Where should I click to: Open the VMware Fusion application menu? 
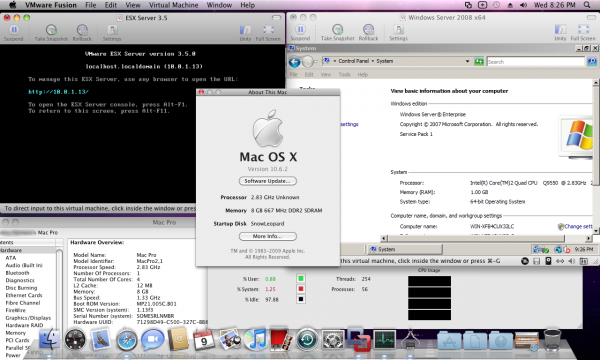tap(51, 5)
